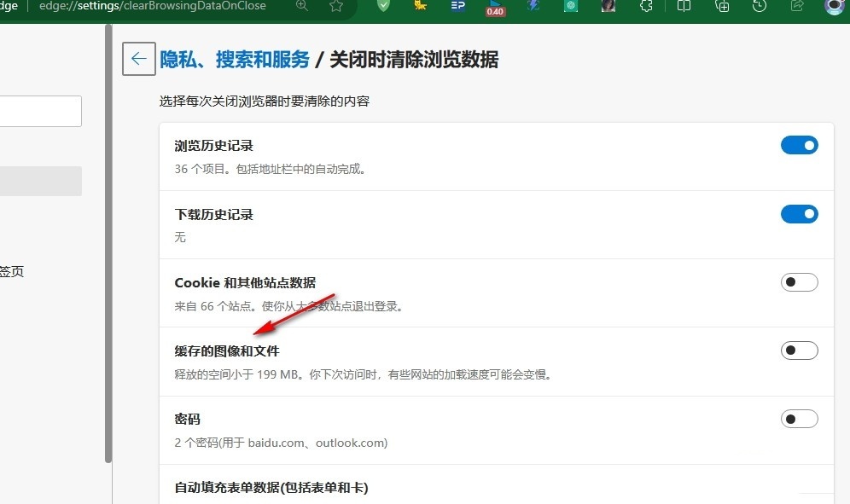This screenshot has width=850, height=504.
Task: Open the browser History clock icon
Action: point(760,6)
